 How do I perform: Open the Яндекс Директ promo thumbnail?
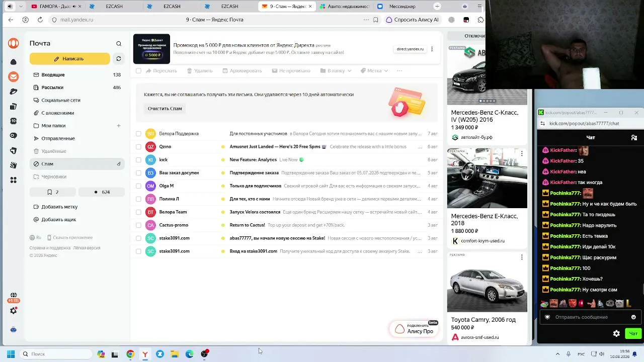tap(151, 49)
